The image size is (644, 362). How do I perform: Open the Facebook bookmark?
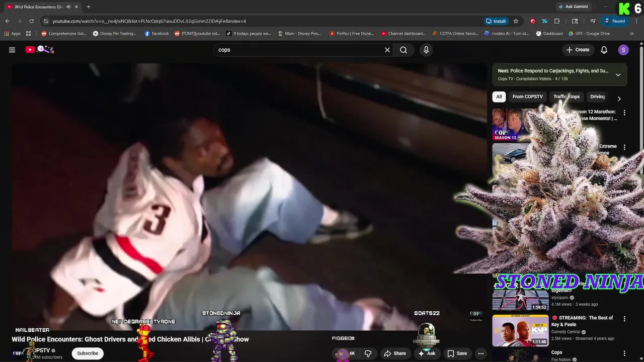coord(157,34)
